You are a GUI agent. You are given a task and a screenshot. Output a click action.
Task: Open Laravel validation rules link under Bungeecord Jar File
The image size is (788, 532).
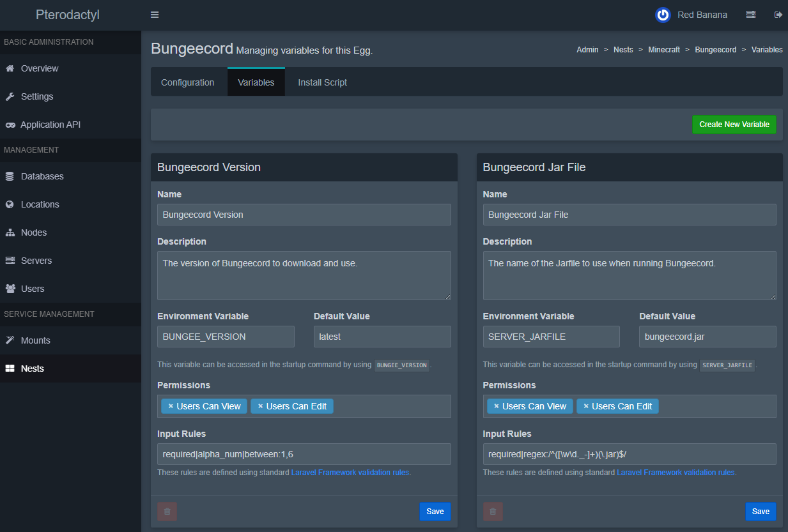click(x=676, y=473)
